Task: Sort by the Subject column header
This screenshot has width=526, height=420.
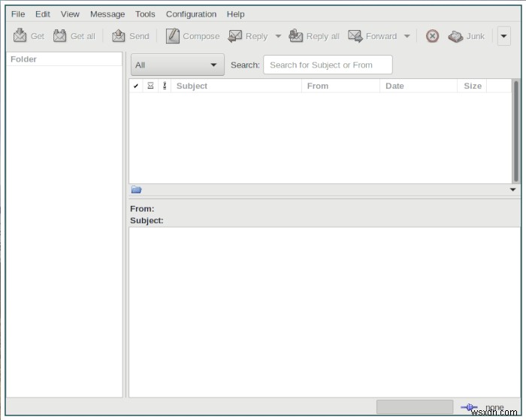Action: click(236, 86)
